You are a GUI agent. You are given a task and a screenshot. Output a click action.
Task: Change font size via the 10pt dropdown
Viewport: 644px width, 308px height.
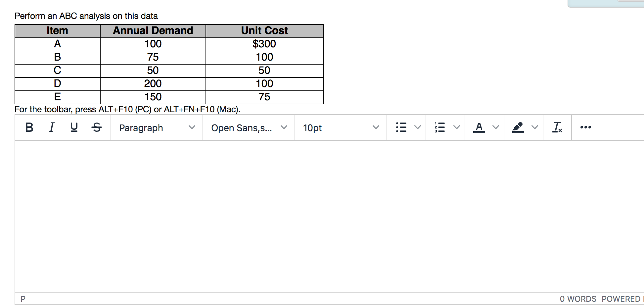pos(341,128)
